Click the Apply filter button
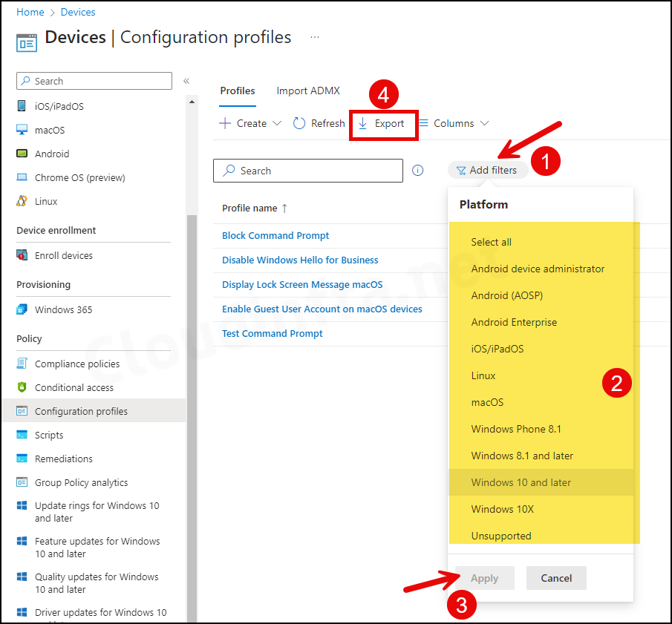 (485, 578)
